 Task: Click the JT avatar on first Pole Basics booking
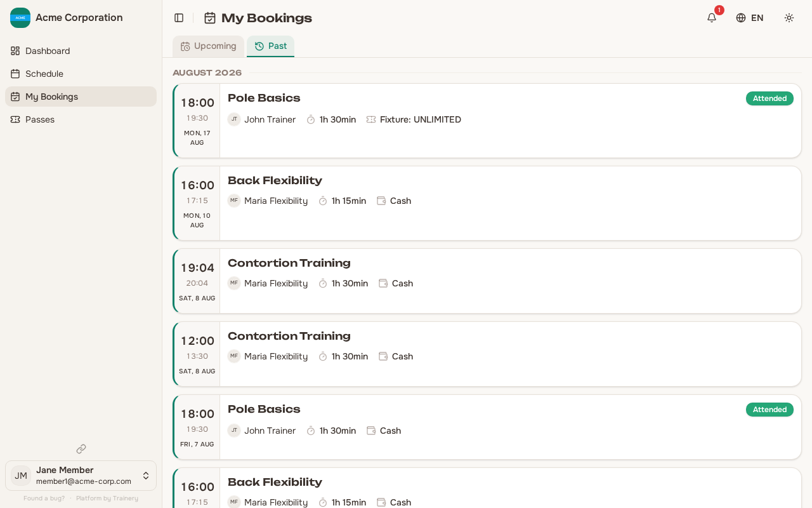tap(234, 119)
